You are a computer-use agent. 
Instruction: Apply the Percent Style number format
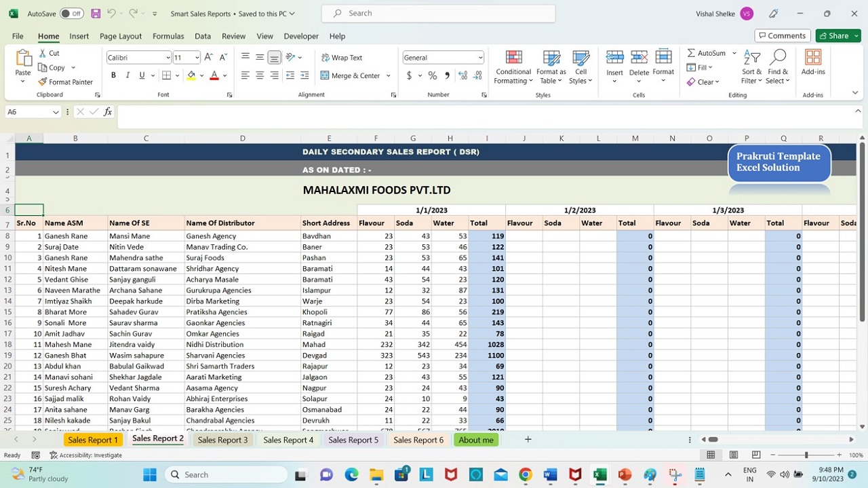point(432,75)
